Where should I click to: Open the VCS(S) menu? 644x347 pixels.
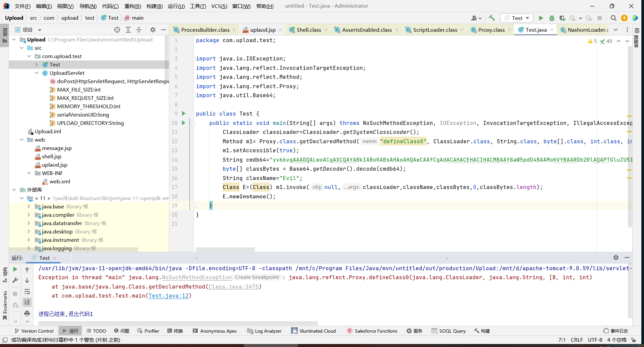(219, 6)
